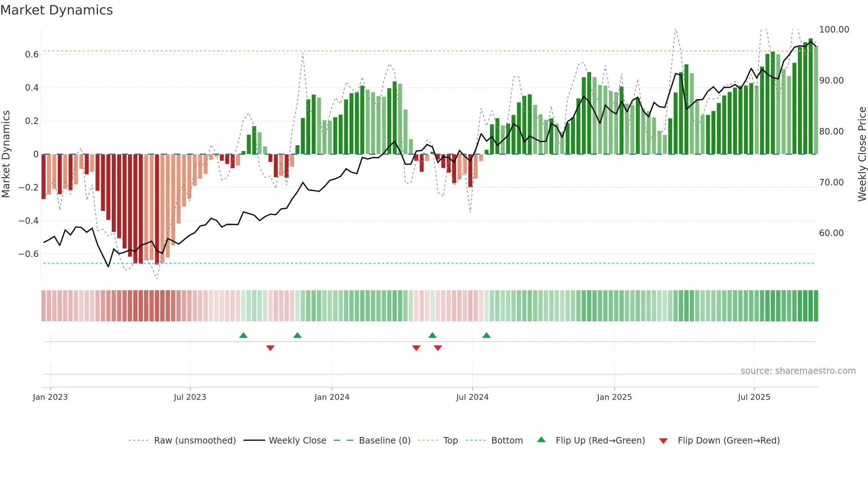Select the latest red Flip Down marker before Jul 2024

pos(438,348)
